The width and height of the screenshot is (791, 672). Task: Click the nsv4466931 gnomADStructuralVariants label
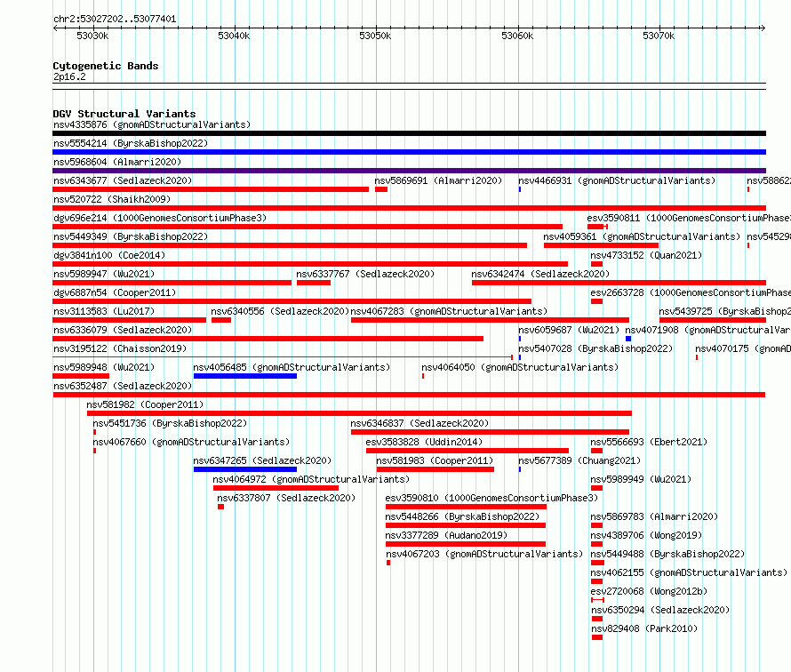pyautogui.click(x=617, y=180)
